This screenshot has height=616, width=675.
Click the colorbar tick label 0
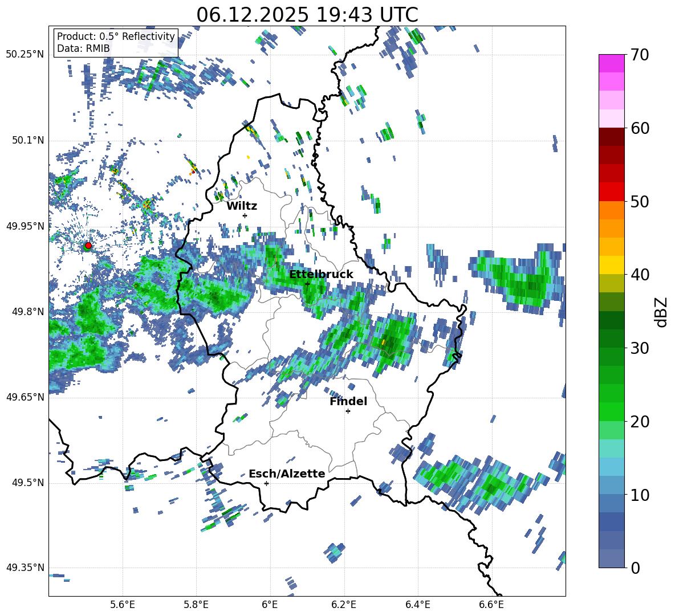[635, 568]
